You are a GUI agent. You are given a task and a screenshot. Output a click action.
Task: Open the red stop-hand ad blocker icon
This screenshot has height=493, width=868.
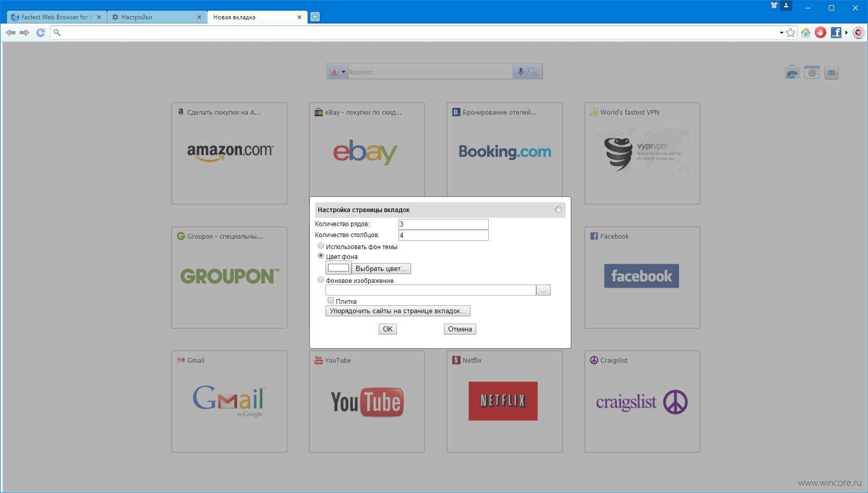point(821,33)
